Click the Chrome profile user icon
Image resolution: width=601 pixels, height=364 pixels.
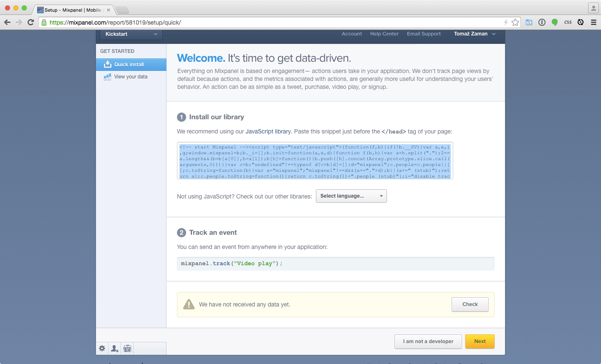tap(593, 8)
